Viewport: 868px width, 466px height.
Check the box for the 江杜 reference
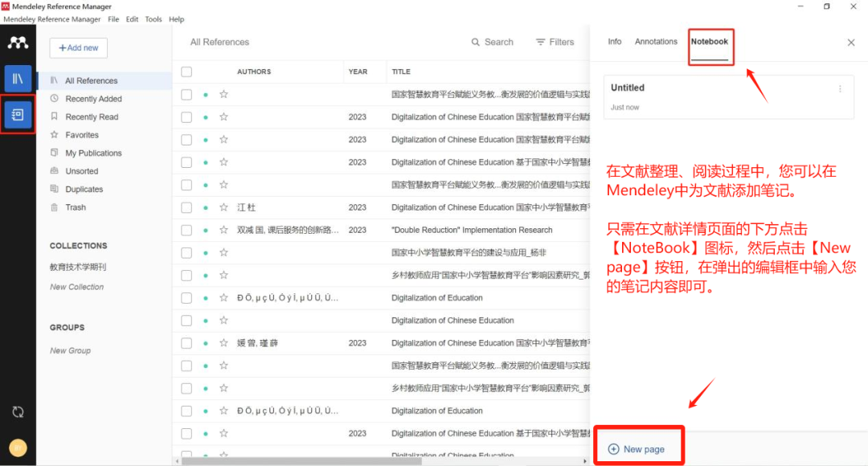186,207
